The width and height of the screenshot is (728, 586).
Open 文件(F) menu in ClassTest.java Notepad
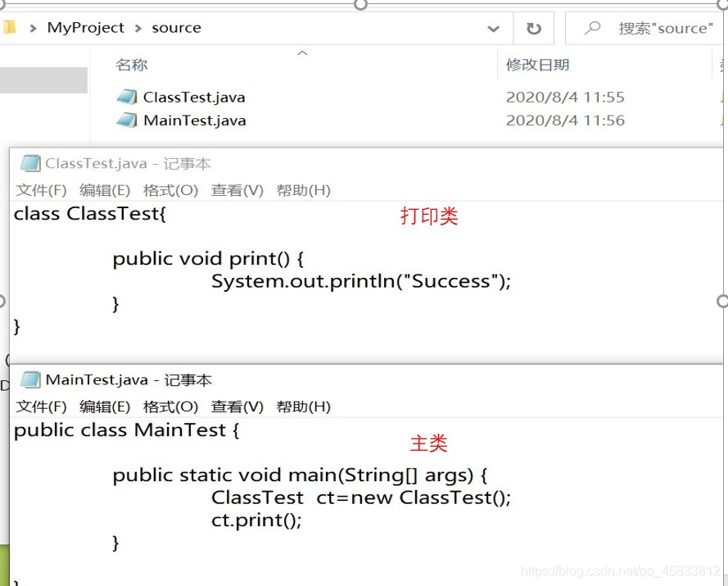pyautogui.click(x=41, y=190)
